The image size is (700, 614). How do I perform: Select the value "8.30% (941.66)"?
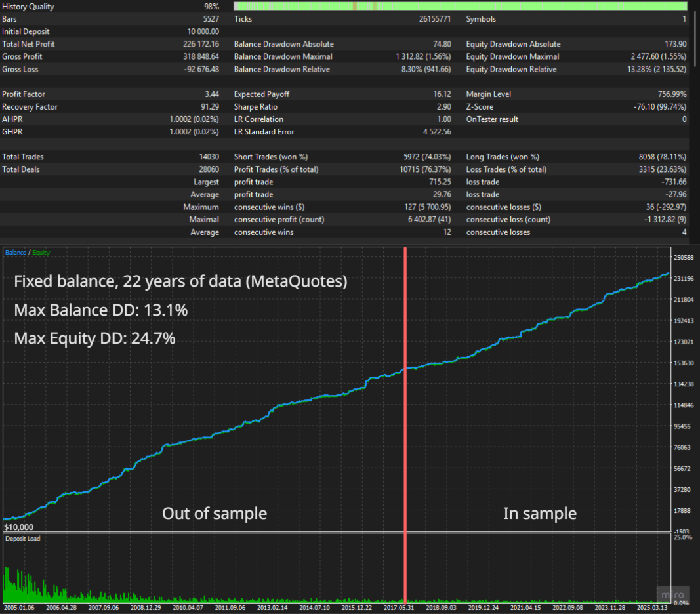pyautogui.click(x=426, y=70)
